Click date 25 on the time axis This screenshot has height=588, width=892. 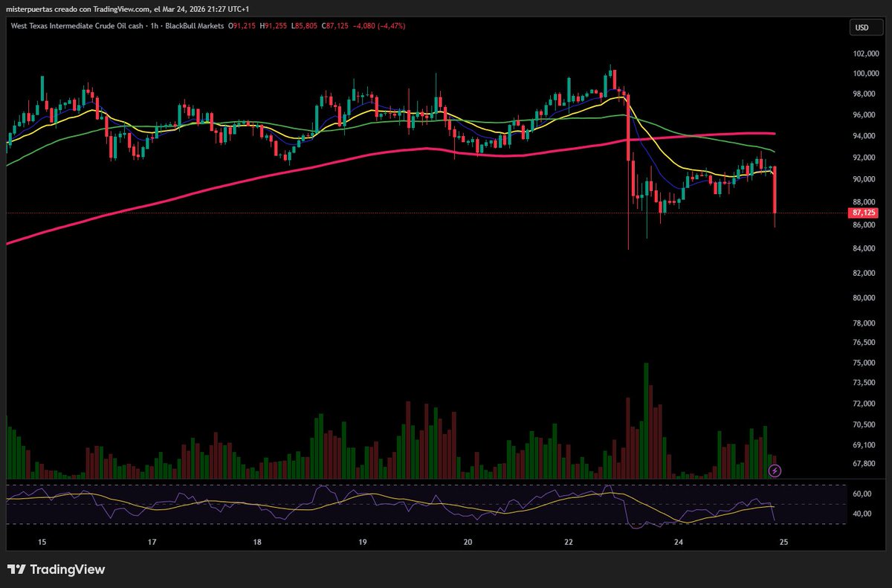click(x=783, y=543)
